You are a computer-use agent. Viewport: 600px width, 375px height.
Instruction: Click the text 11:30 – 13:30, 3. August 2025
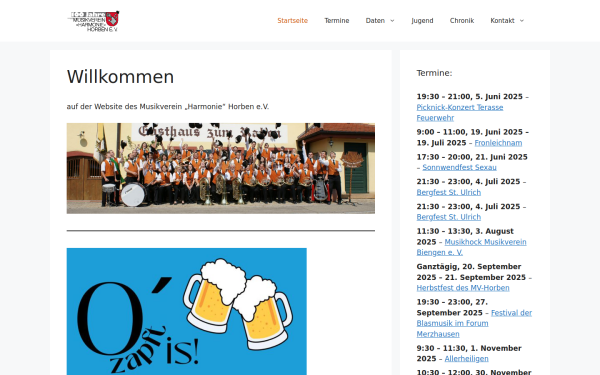[x=465, y=236]
